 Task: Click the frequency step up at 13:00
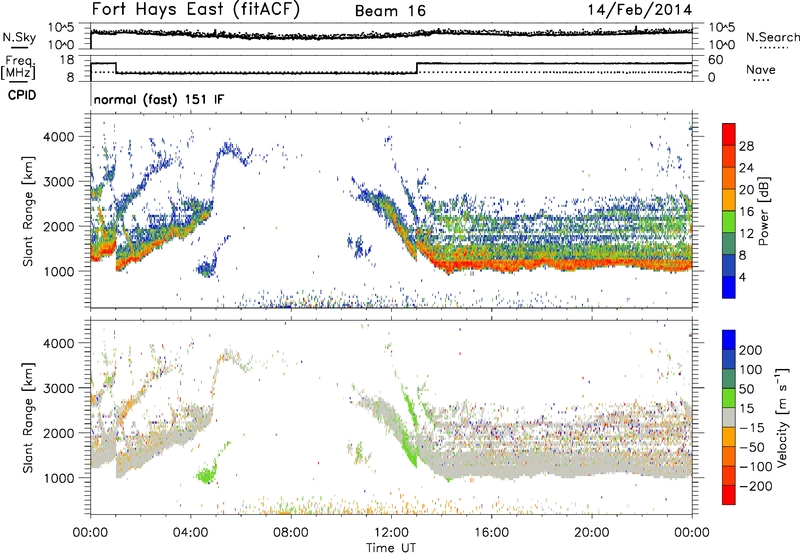[x=417, y=68]
